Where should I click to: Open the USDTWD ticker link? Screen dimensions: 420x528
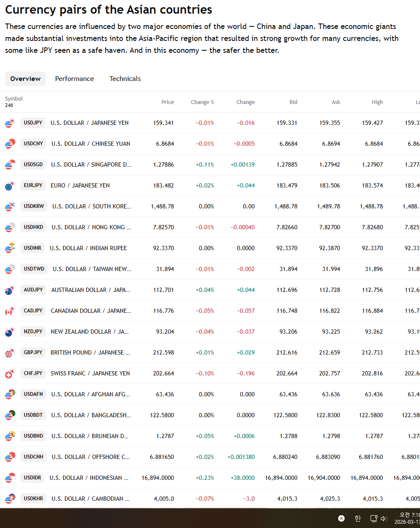(34, 269)
